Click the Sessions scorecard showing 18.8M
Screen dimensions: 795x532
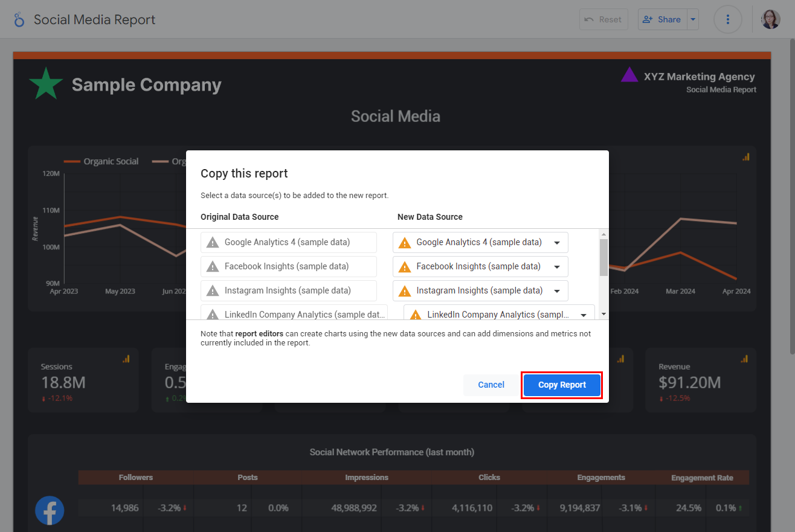(83, 380)
